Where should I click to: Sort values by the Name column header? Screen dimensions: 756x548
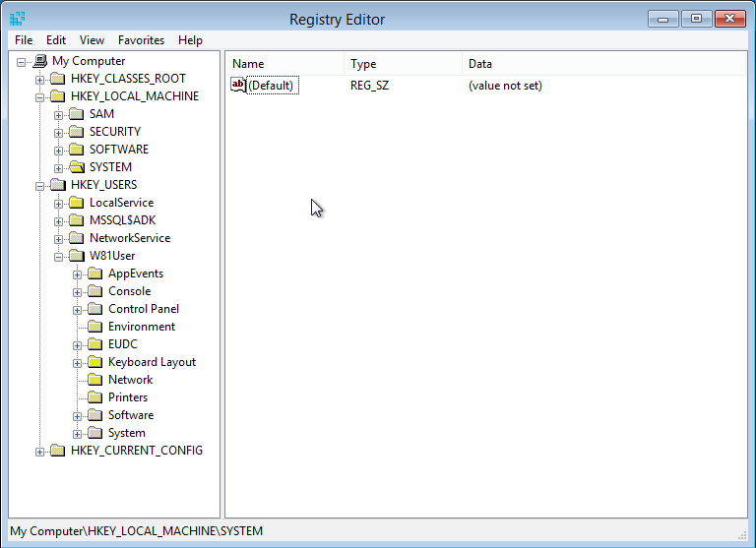(285, 64)
